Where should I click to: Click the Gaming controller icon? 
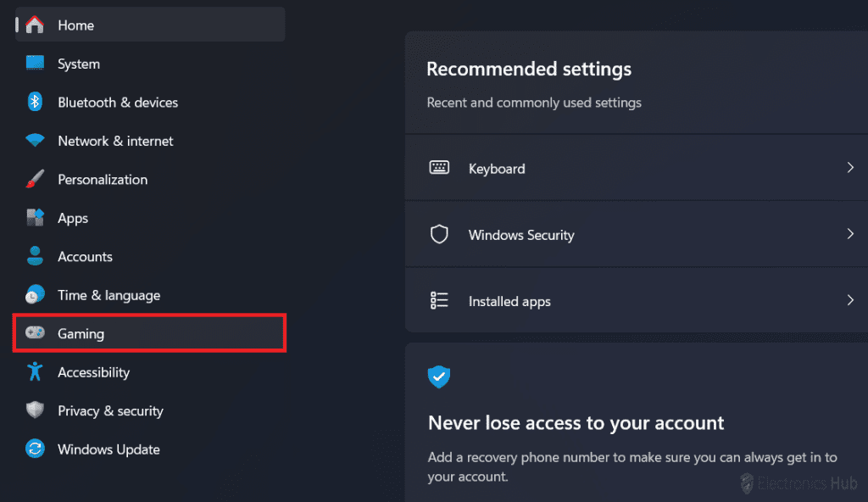point(35,333)
